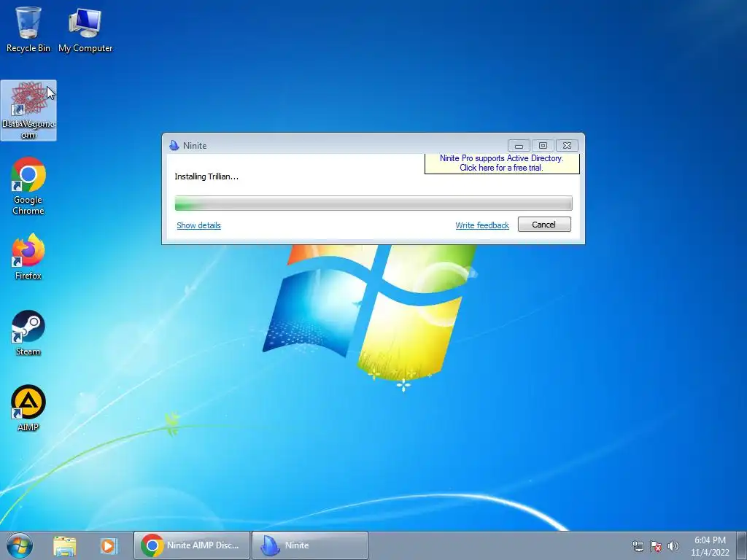Click the Ninite Pro free trial banner

tap(502, 163)
